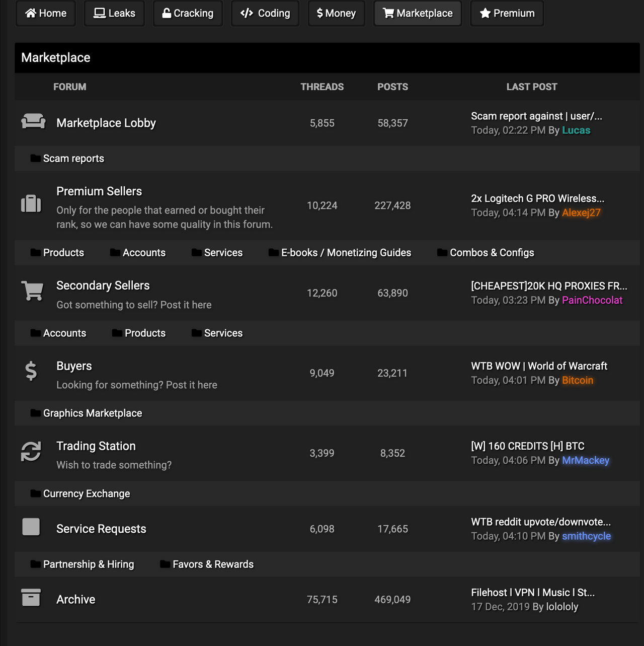Open the Favors & Rewards subforum

coord(213,564)
